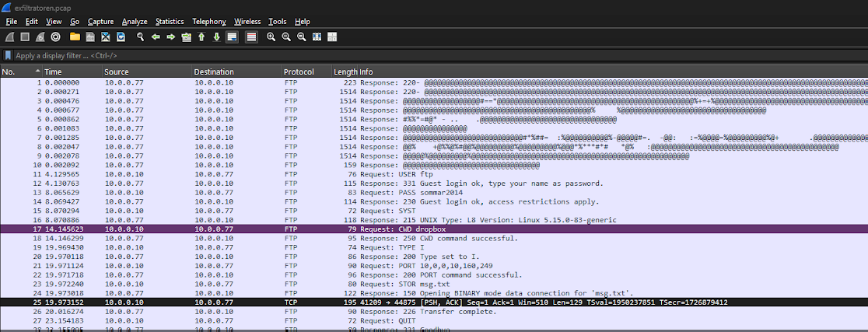Sort packets by the Info column header
The height and width of the screenshot is (332, 868).
coord(614,72)
